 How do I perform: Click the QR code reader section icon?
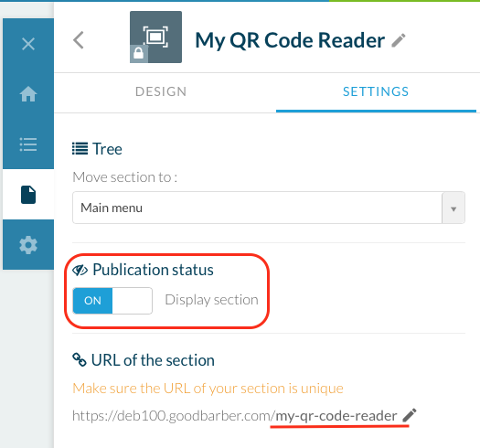(155, 37)
